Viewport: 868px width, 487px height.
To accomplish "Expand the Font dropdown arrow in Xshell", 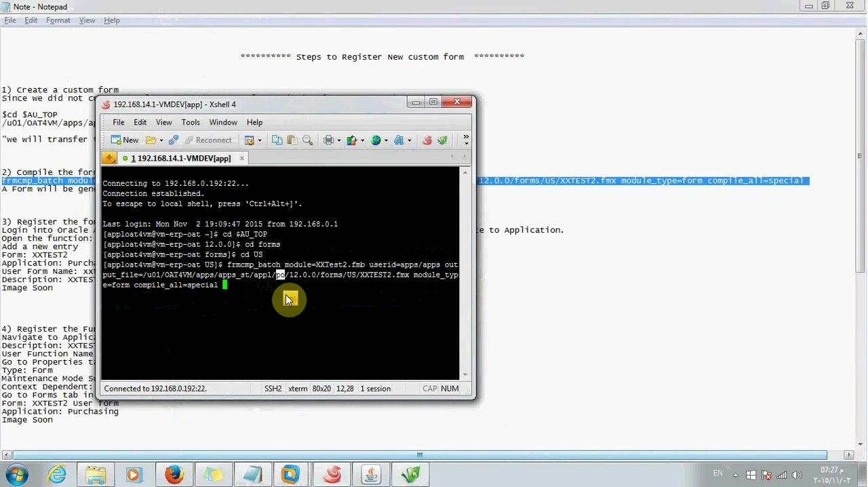I will point(409,140).
